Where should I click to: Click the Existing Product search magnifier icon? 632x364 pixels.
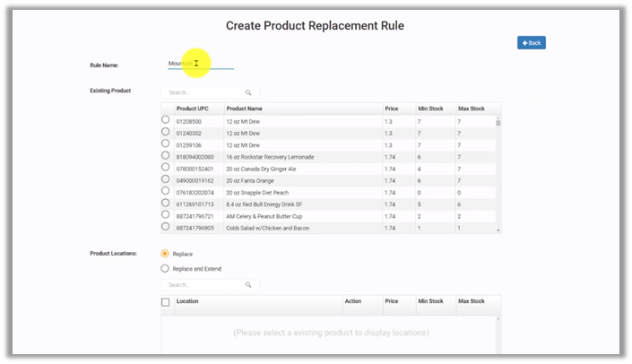click(248, 92)
